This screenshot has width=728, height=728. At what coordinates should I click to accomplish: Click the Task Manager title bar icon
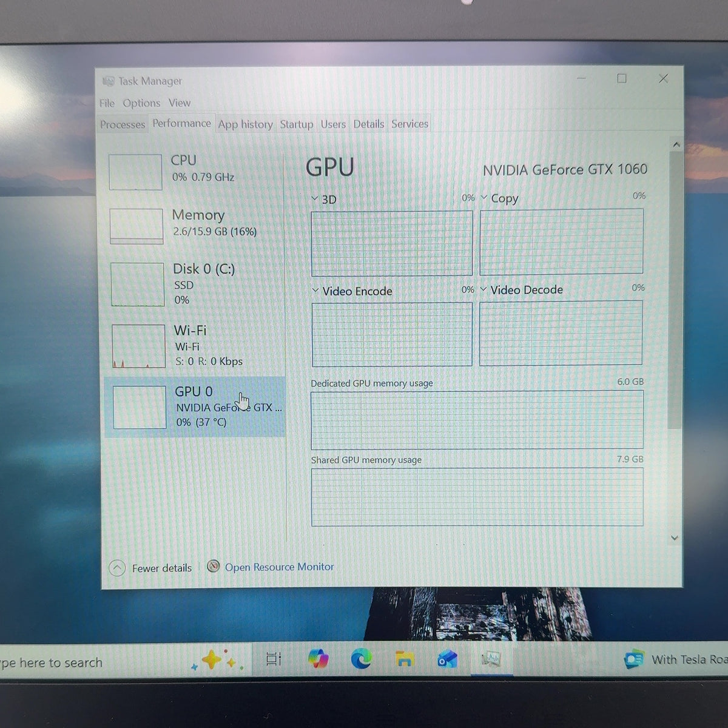pos(108,81)
